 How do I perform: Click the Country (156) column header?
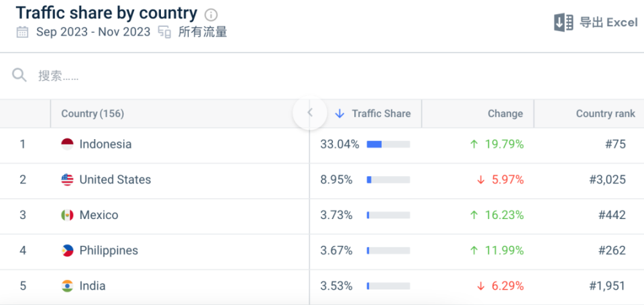pos(93,114)
